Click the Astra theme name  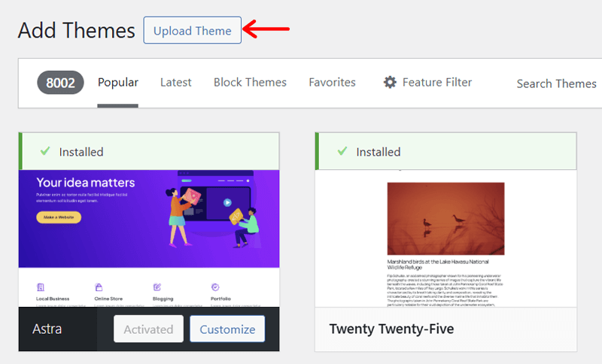tap(47, 329)
